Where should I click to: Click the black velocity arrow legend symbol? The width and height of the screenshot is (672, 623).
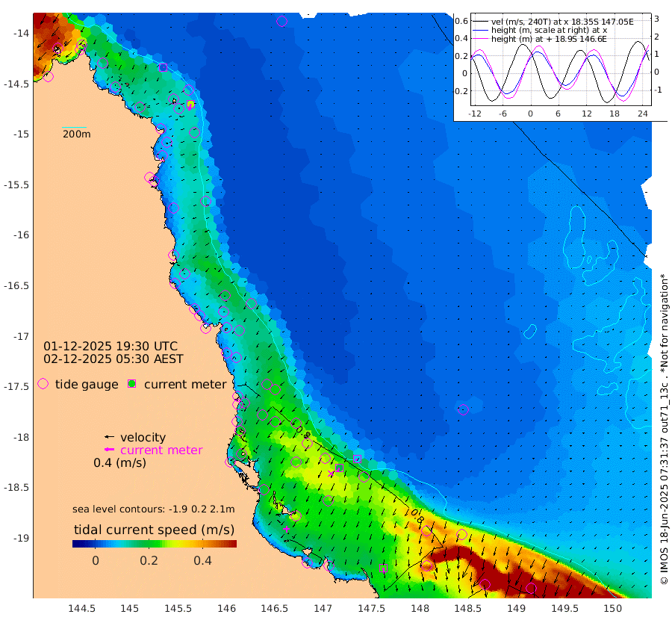point(109,437)
